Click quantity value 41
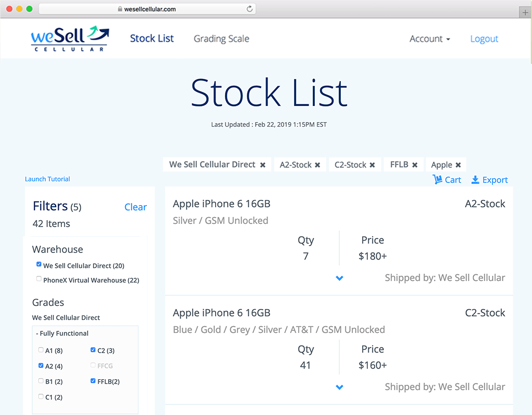Screen dimensions: 532x415 305,365
